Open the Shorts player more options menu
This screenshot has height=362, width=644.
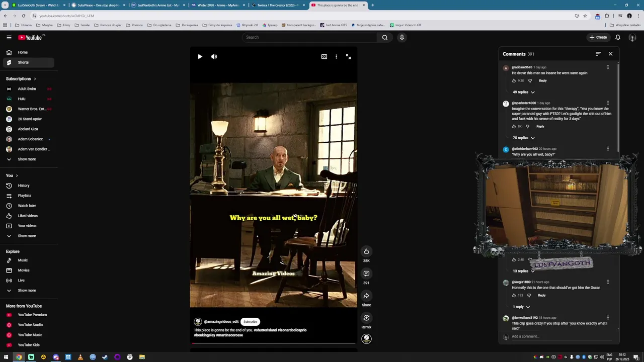(336, 57)
